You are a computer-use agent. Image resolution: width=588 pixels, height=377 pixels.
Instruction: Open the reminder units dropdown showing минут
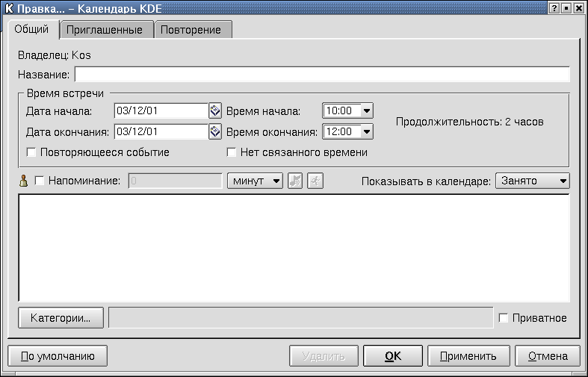pos(276,181)
